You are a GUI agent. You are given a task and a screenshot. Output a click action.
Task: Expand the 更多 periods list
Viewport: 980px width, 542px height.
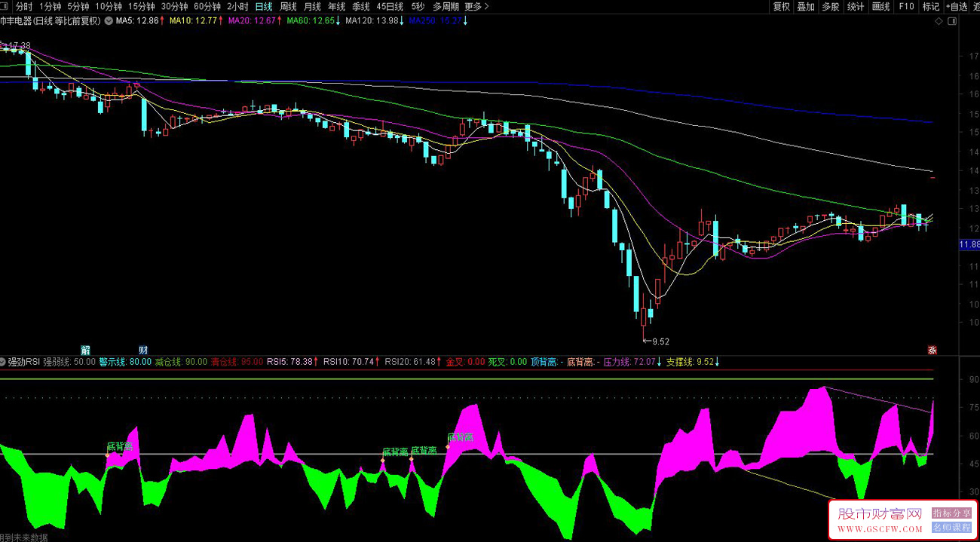click(476, 6)
